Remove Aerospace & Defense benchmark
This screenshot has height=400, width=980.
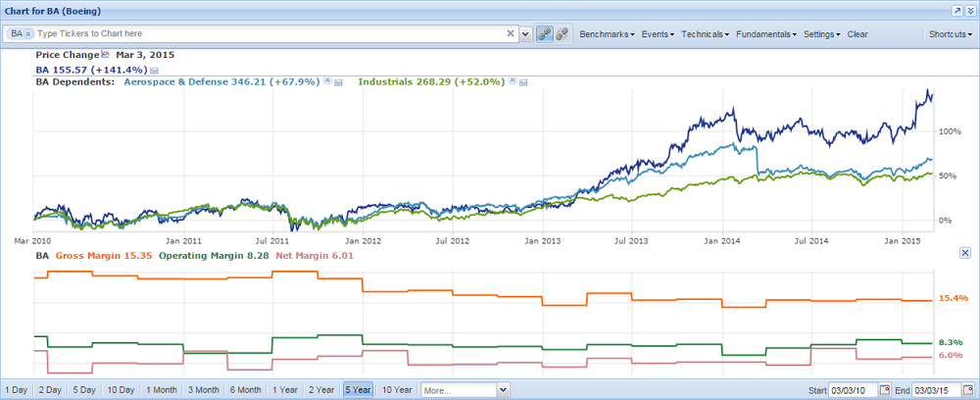click(326, 81)
